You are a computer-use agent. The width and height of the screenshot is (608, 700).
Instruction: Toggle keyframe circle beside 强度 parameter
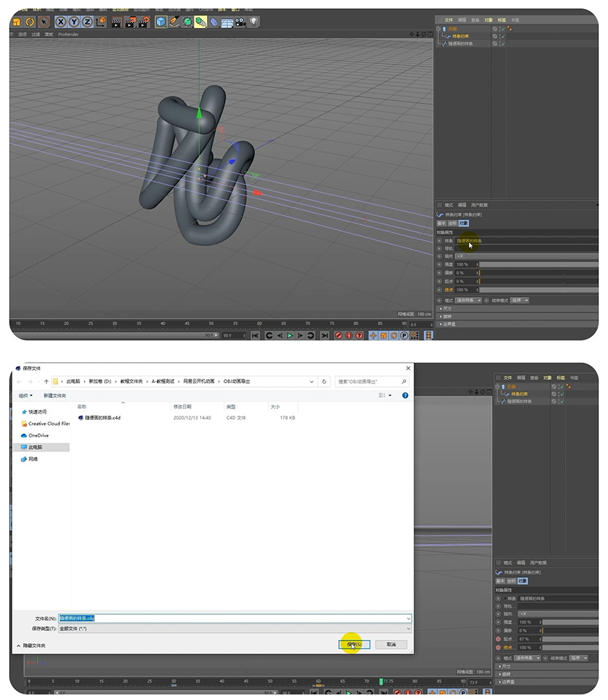point(440,265)
